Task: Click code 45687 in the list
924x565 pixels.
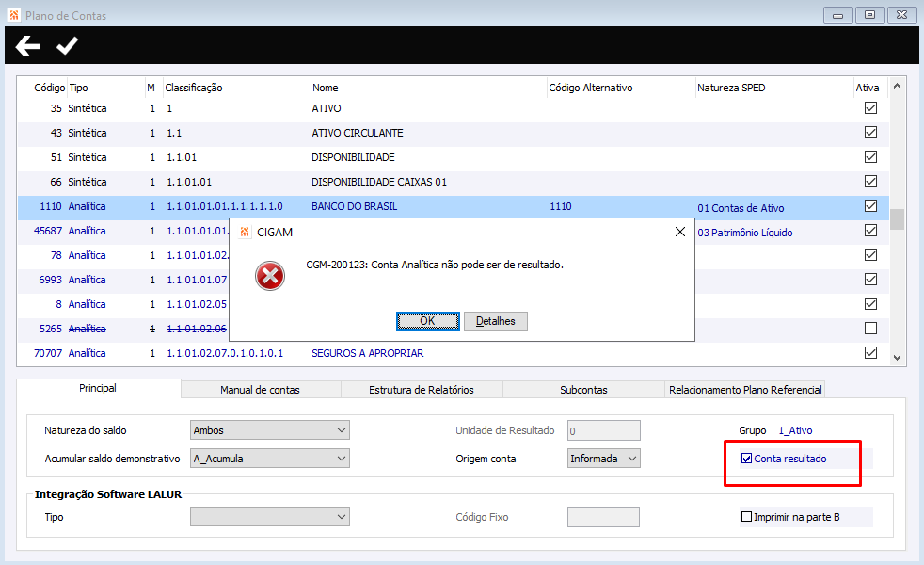Action: pyautogui.click(x=48, y=231)
